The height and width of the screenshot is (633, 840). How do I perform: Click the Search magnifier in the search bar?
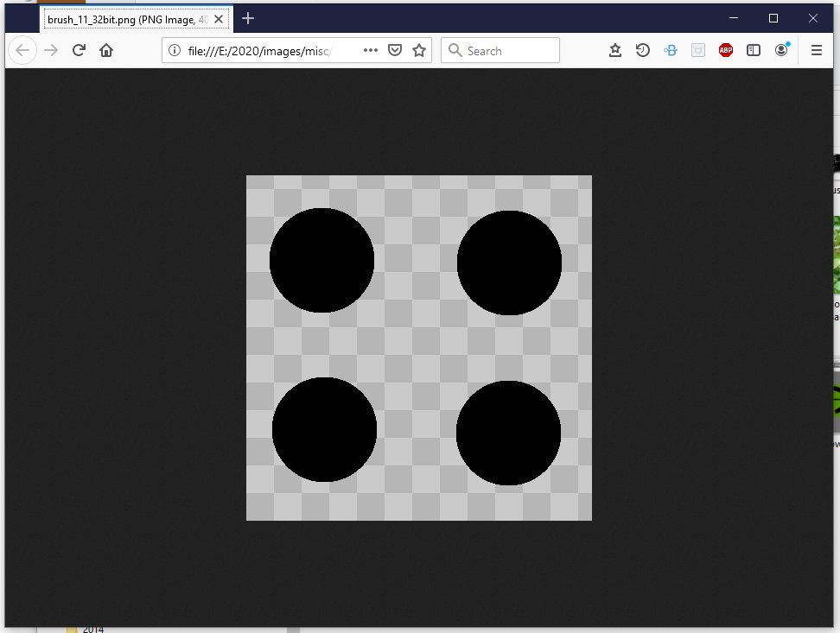[x=455, y=50]
